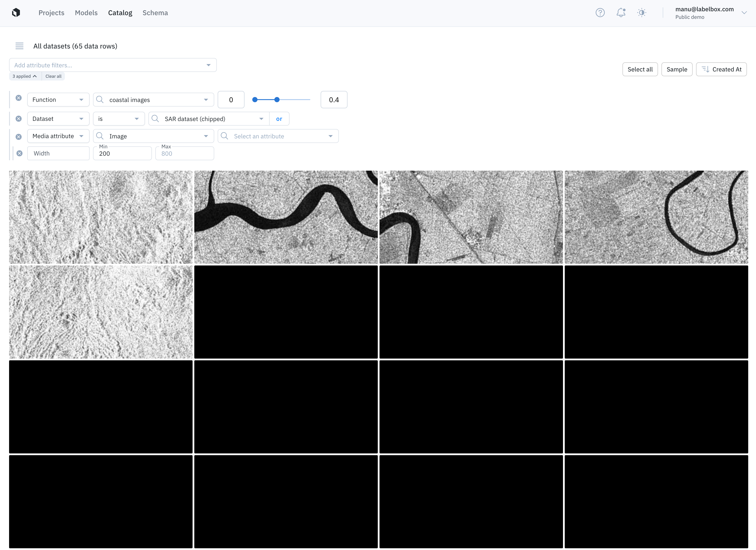Go to the Projects tab
This screenshot has height=550, width=756.
pyautogui.click(x=51, y=13)
